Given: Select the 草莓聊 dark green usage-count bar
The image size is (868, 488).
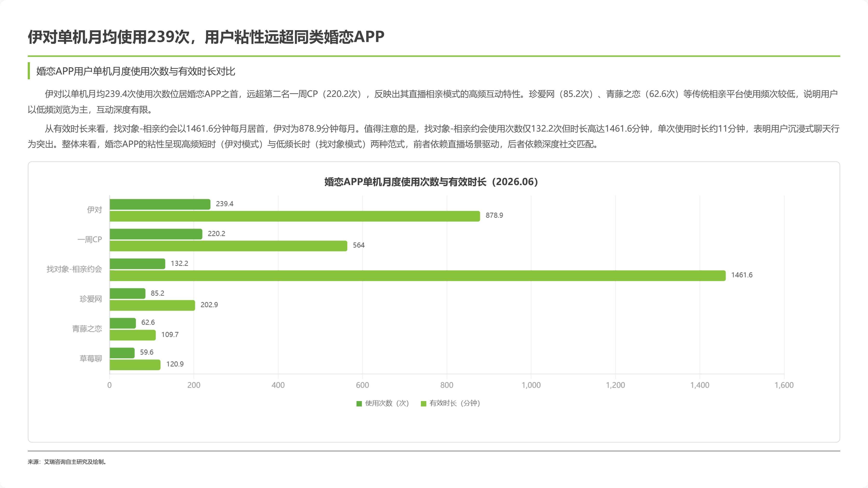Looking at the screenshot, I should (122, 353).
